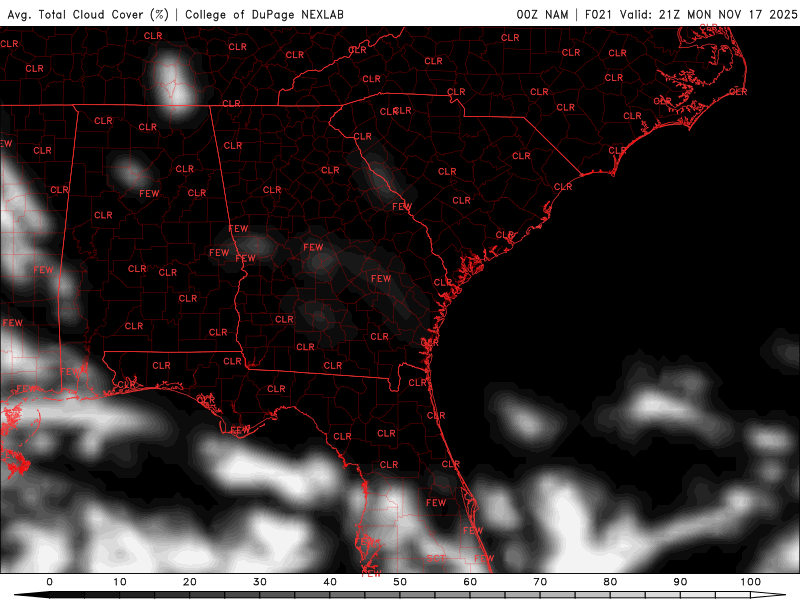Click the "College of DuPage NEXLAB" label
The width and height of the screenshot is (800, 600).
coord(264,14)
